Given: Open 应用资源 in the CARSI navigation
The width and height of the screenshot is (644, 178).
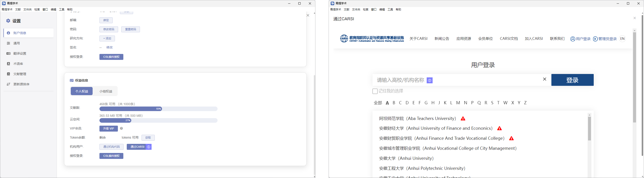Looking at the screenshot, I should point(464,39).
